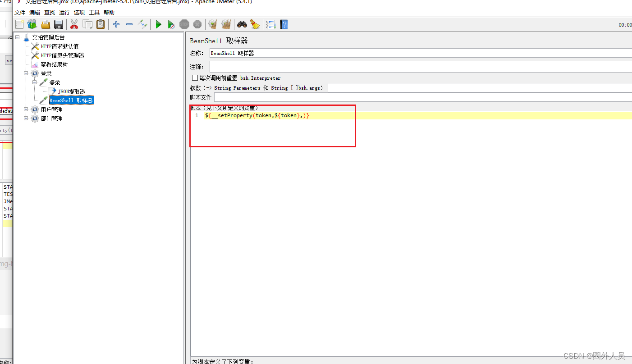Open the 工具 menu
Viewport: 632px width, 364px height.
pos(94,13)
